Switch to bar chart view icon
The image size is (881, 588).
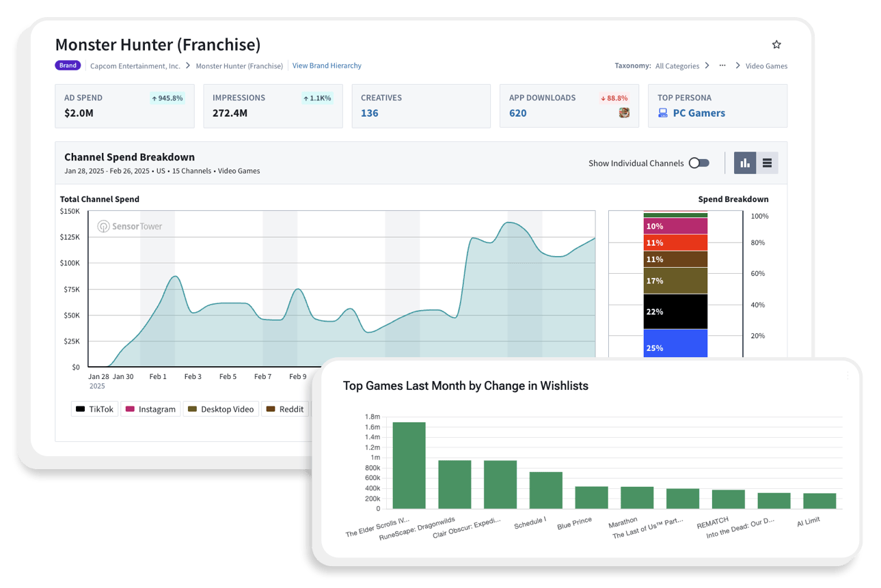click(x=745, y=163)
